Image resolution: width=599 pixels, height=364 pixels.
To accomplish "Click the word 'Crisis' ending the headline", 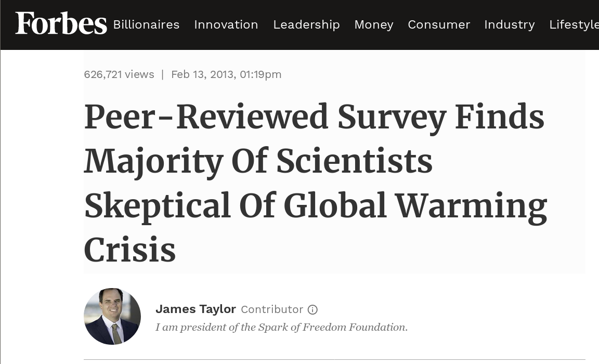I will tap(130, 250).
